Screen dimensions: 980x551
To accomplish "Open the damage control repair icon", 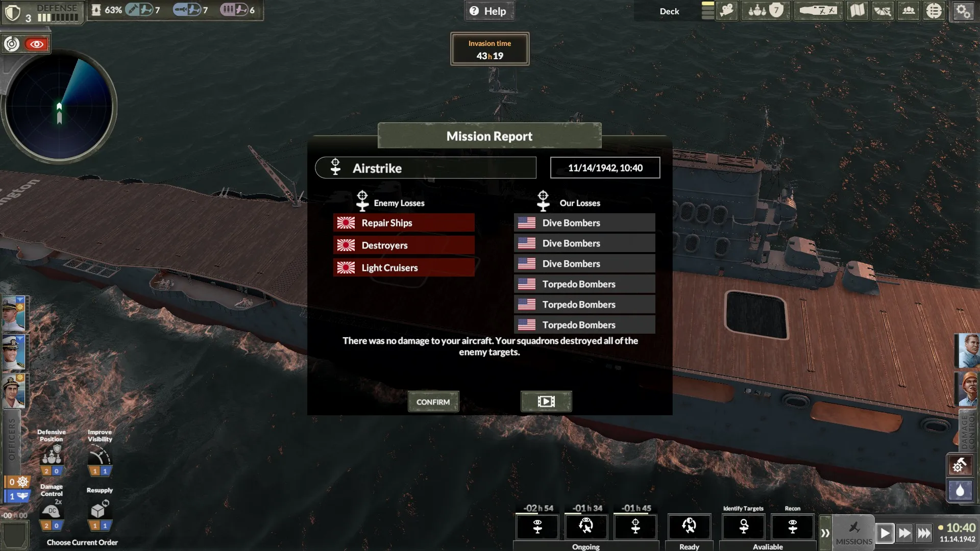I will (960, 465).
